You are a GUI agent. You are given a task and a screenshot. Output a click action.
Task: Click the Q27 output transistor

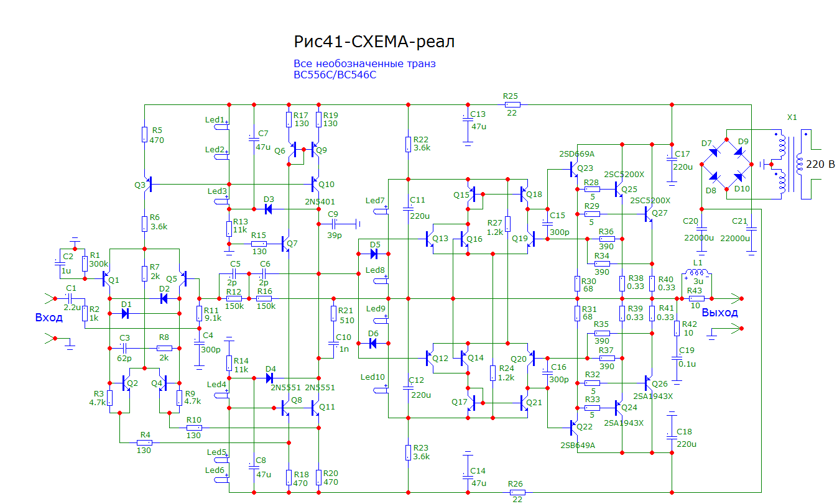649,214
